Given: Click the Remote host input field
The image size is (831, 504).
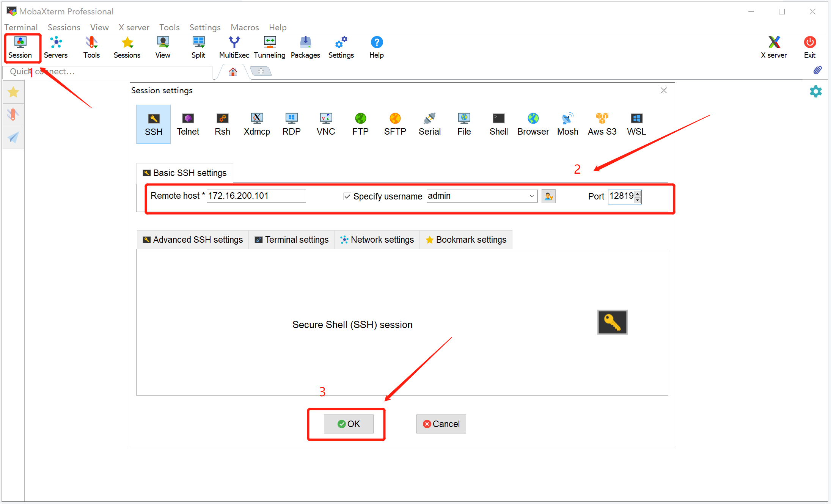Looking at the screenshot, I should tap(256, 196).
